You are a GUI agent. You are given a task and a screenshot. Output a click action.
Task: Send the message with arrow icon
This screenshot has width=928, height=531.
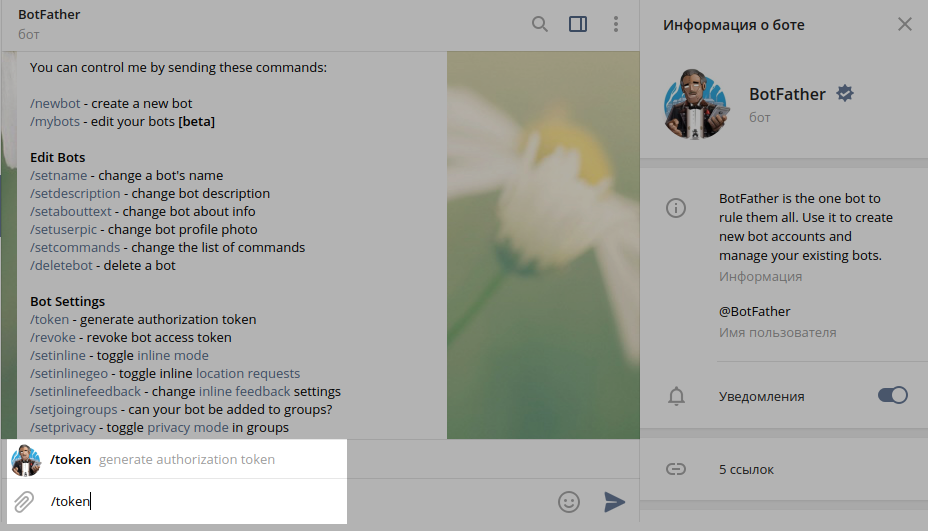pos(614,502)
